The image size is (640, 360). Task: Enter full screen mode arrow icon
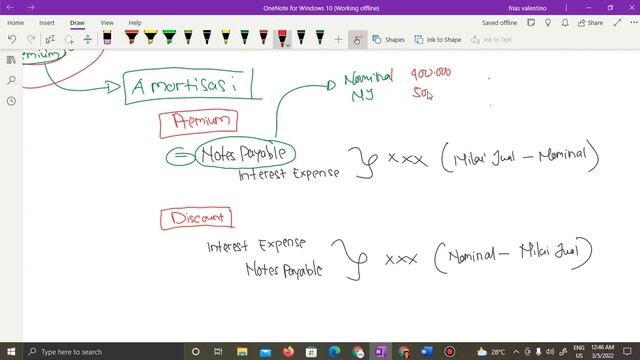[617, 23]
